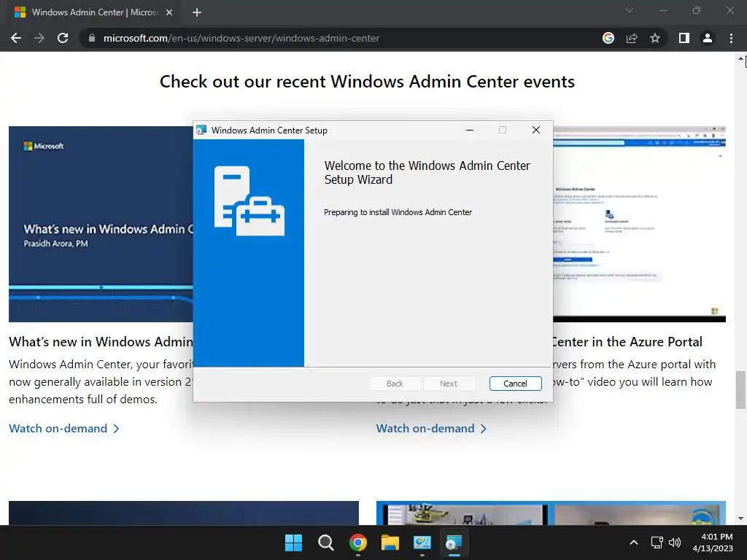
Task: Close the Windows Admin Center browser tab
Action: (x=169, y=12)
